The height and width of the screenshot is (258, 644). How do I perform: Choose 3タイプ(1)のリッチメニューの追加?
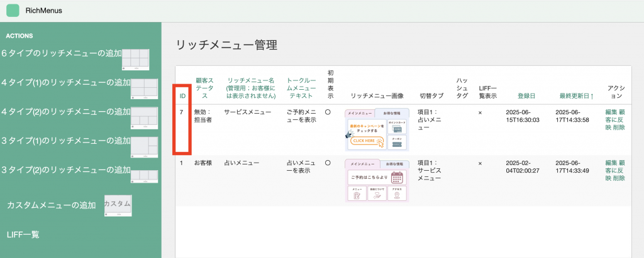(66, 141)
